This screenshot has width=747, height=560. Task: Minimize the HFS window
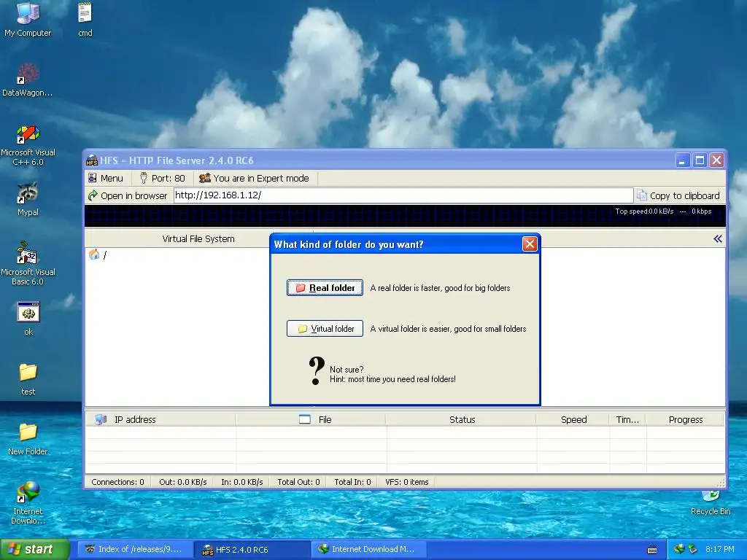click(x=682, y=160)
